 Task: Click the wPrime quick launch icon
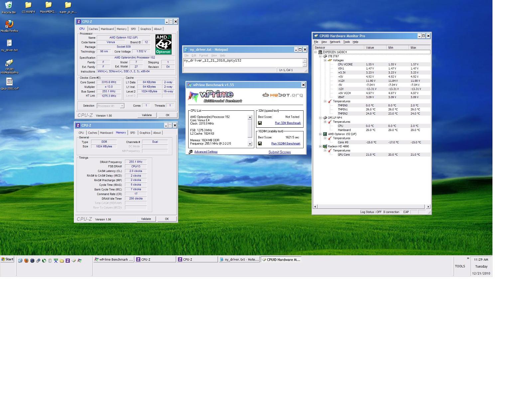pos(79,260)
